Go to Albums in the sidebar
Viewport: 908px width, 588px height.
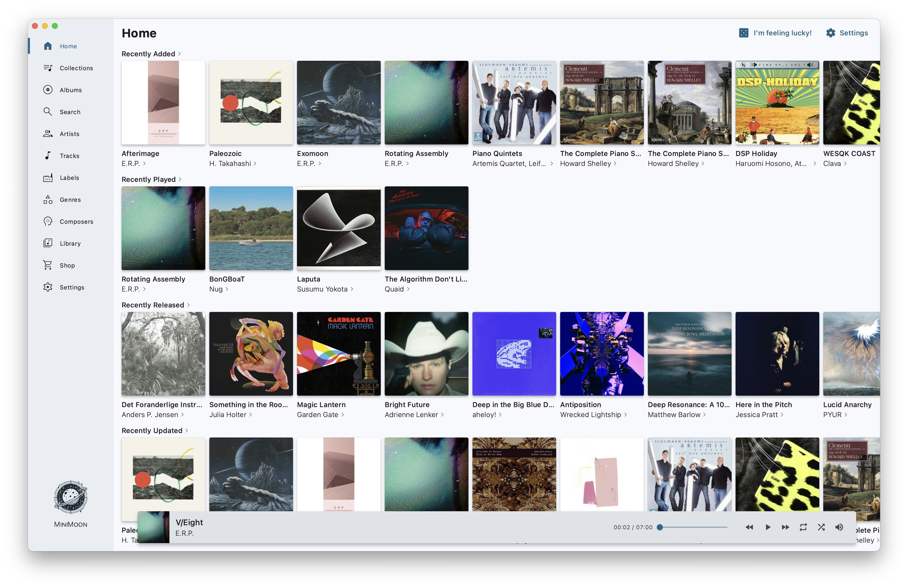click(71, 90)
